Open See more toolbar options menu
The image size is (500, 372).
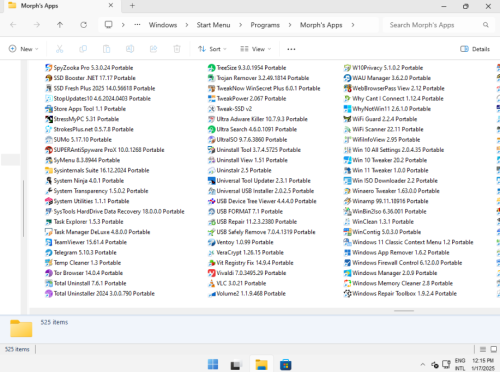pos(291,49)
